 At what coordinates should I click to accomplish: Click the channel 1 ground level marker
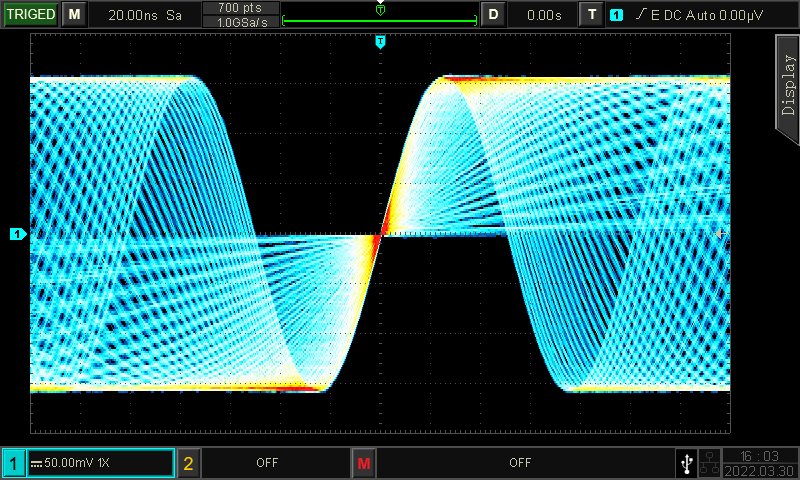[x=17, y=234]
